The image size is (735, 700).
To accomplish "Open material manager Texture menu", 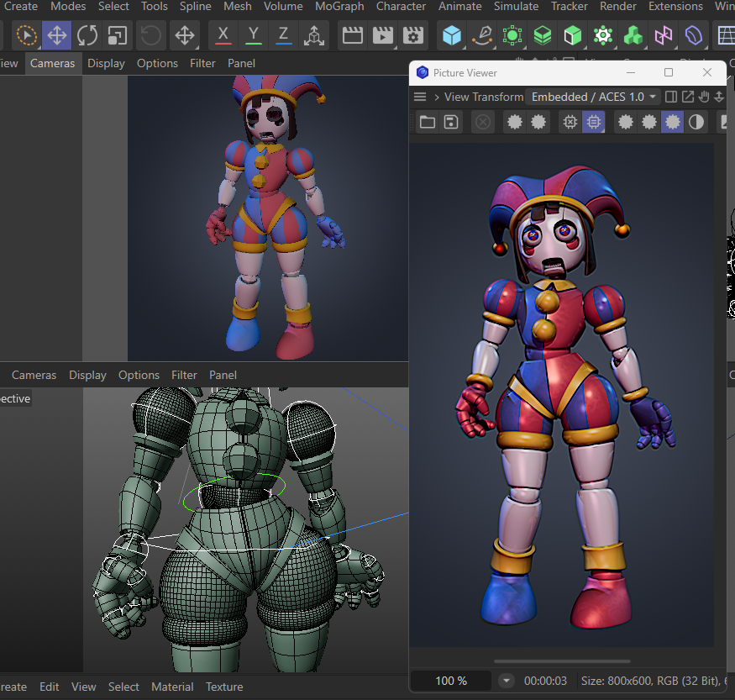I will coord(224,687).
